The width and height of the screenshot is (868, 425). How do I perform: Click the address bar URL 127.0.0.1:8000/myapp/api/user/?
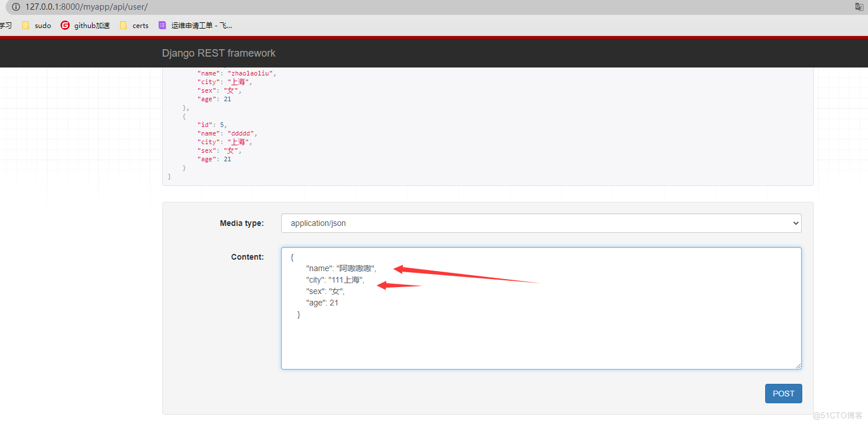(x=86, y=7)
